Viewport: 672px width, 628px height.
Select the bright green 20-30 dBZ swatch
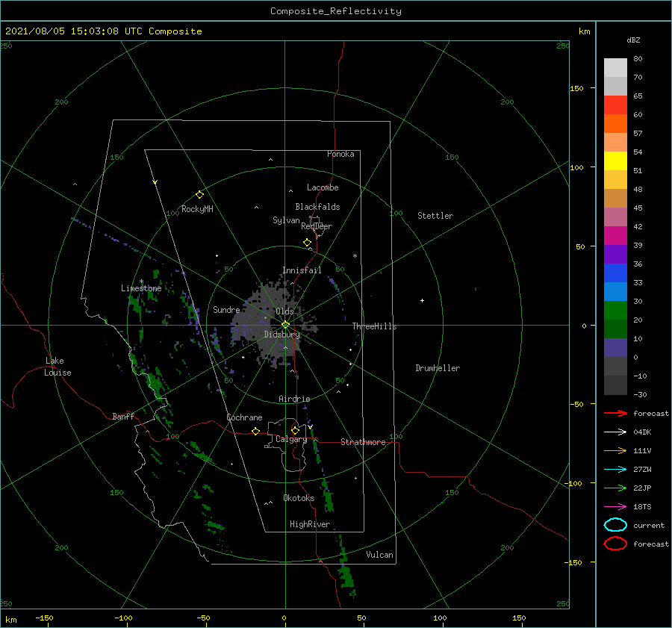tap(615, 311)
